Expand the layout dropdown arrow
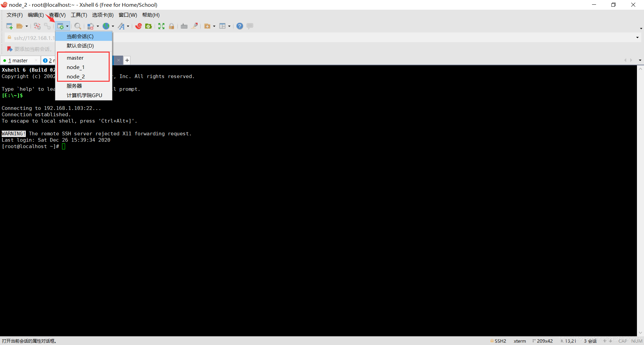Viewport: 644px width, 345px height. point(229,26)
